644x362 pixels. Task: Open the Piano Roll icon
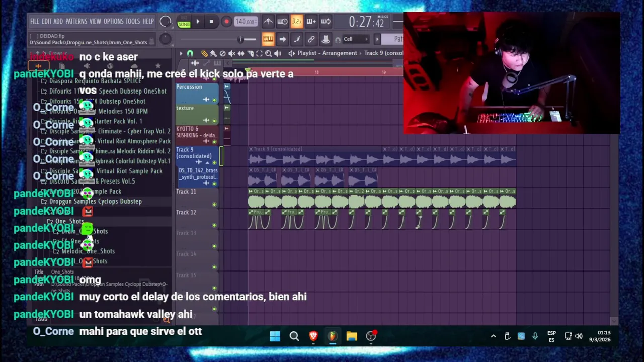point(297,39)
